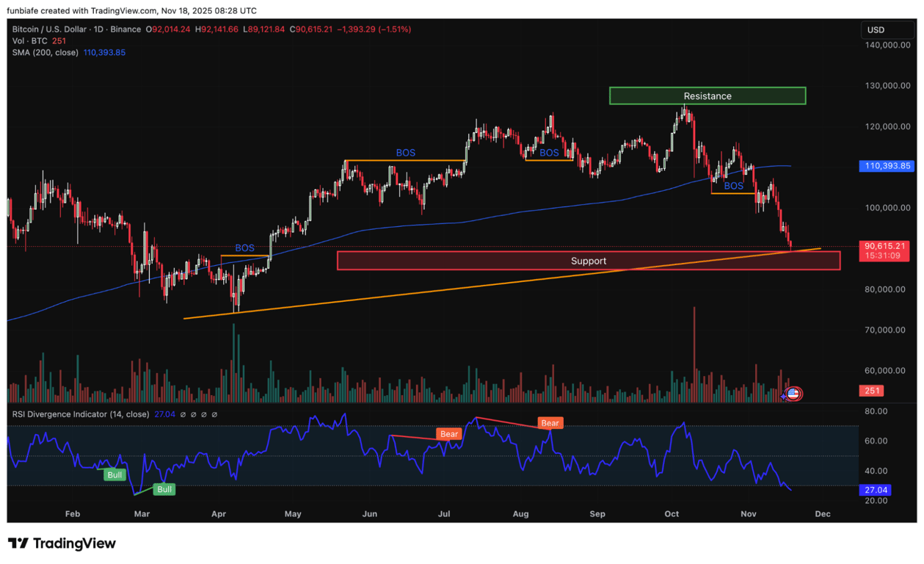The width and height of the screenshot is (924, 564).
Task: Open the 1D timeframe from the chart legend
Action: 100,29
